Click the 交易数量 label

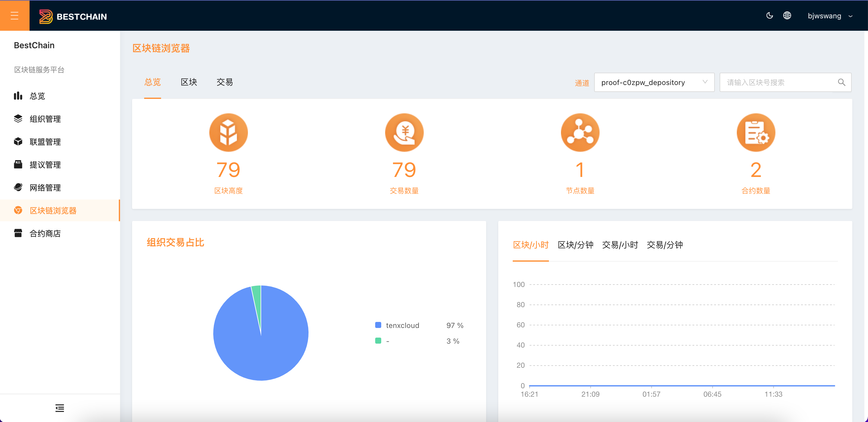pyautogui.click(x=404, y=191)
